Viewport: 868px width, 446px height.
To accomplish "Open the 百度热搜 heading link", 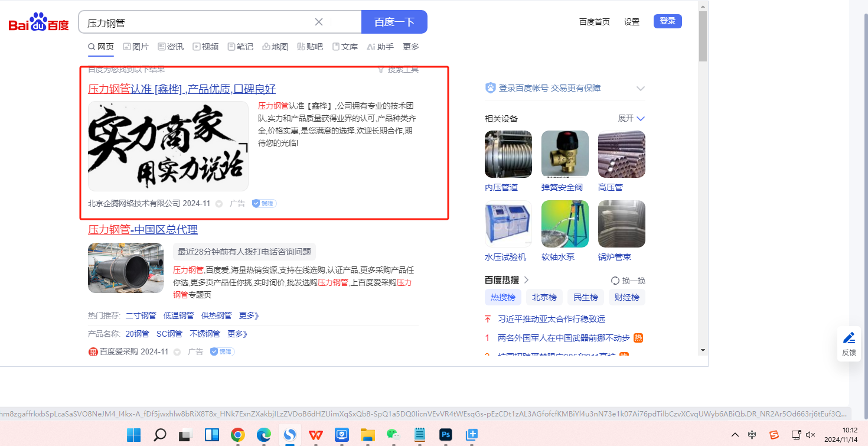I will point(507,280).
